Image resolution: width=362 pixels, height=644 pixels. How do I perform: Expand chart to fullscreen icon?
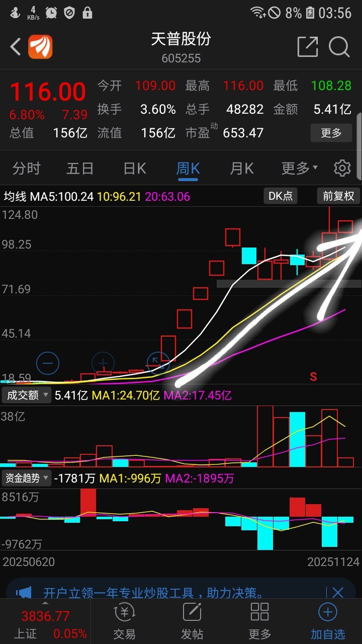coord(158,363)
